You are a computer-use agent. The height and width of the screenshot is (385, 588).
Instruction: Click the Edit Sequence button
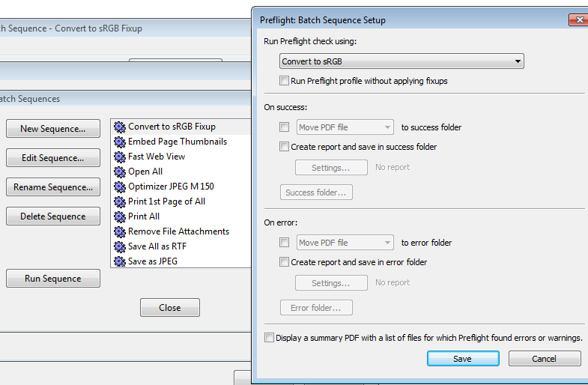pyautogui.click(x=53, y=158)
